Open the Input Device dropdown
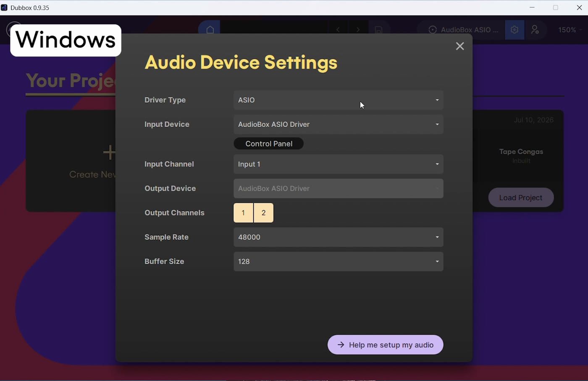 click(339, 124)
